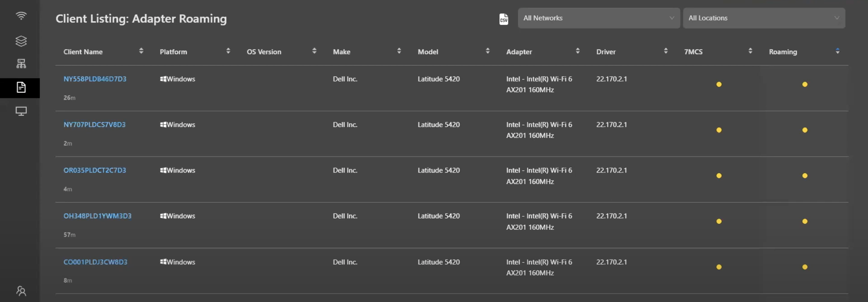Viewport: 868px width, 302px height.
Task: Open the network topology sidebar icon
Action: click(x=21, y=64)
